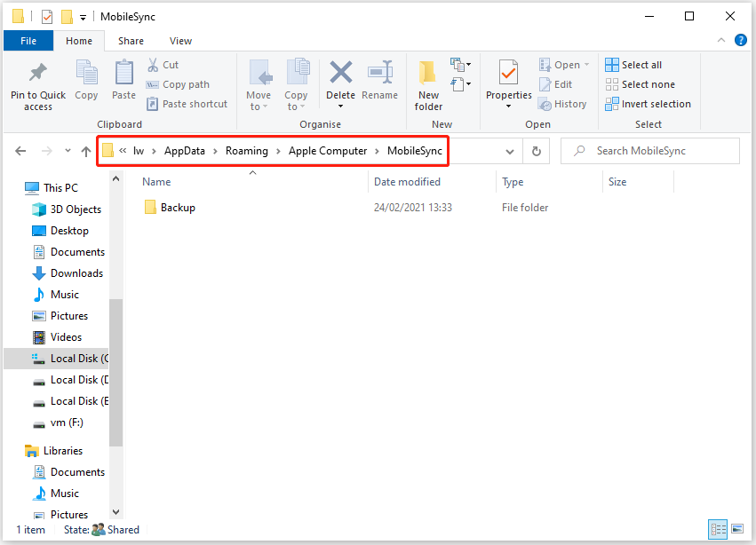756x545 pixels.
Task: Create a New folder
Action: pyautogui.click(x=428, y=86)
